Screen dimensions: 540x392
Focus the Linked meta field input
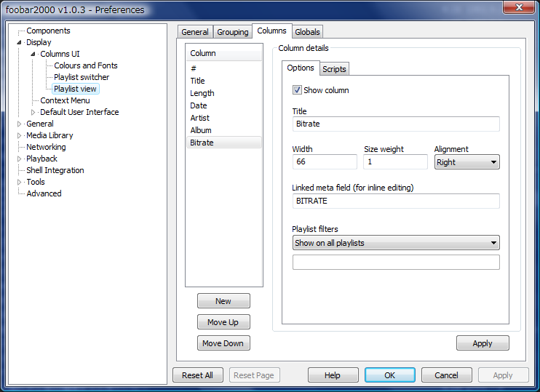396,201
